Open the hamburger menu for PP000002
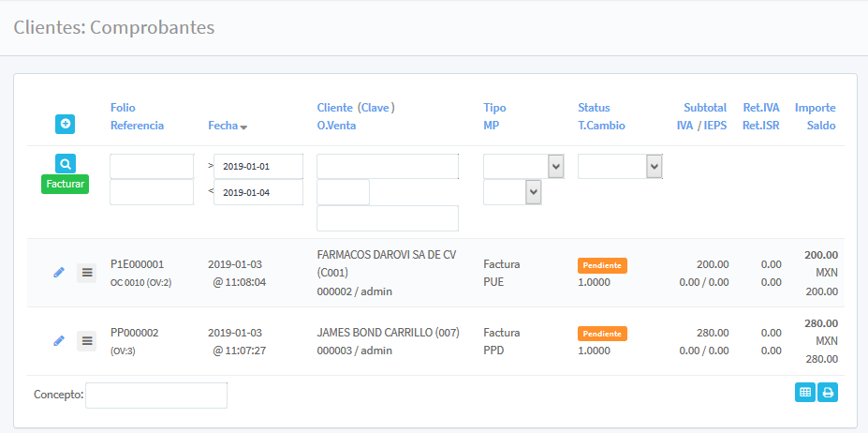The height and width of the screenshot is (433, 868). (86, 340)
